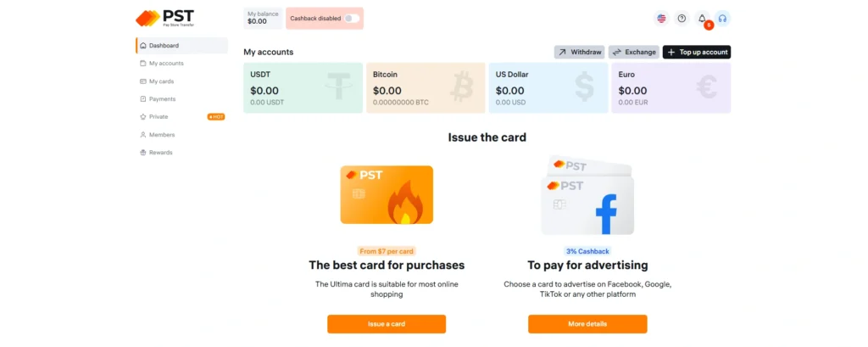Enable the Cashback toggle

click(351, 18)
